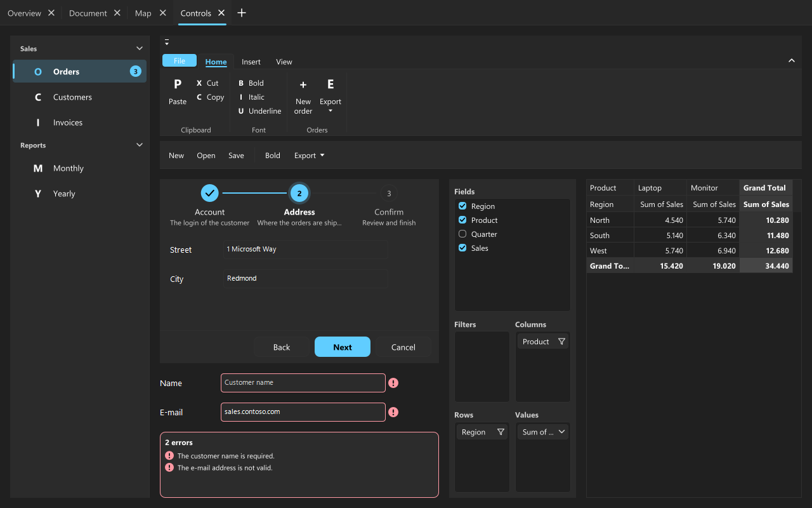Click the Back wizard button
812x508 pixels.
click(x=282, y=347)
